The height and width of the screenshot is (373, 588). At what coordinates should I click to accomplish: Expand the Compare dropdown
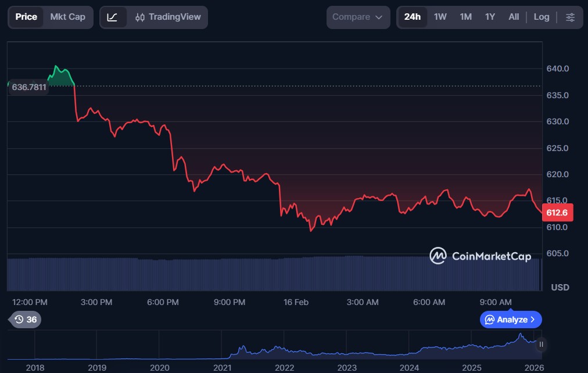(357, 17)
